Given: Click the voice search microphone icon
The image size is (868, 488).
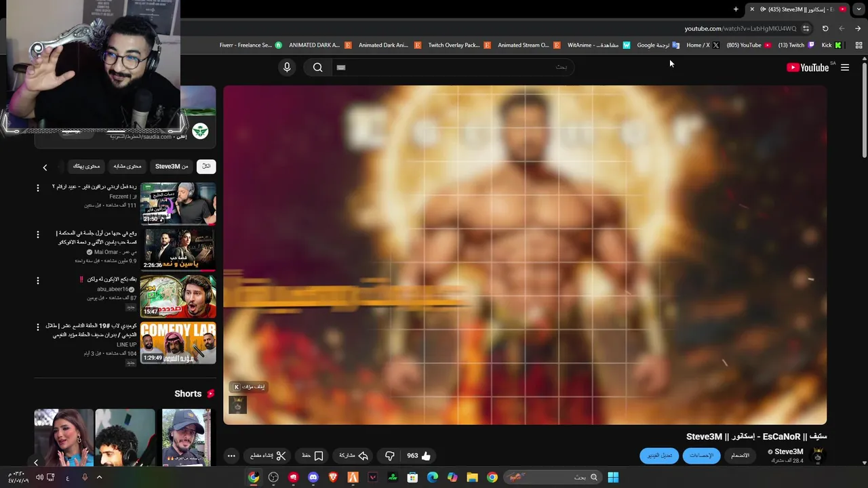Looking at the screenshot, I should [287, 67].
